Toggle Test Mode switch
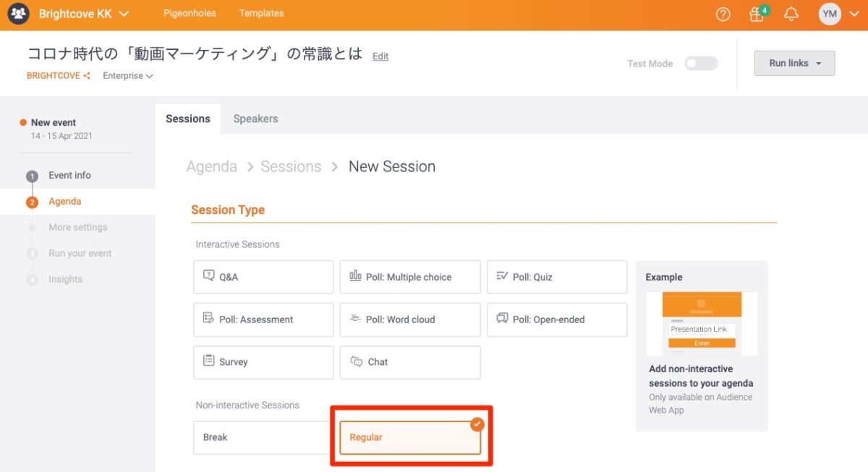Image resolution: width=868 pixels, height=472 pixels. coord(701,64)
